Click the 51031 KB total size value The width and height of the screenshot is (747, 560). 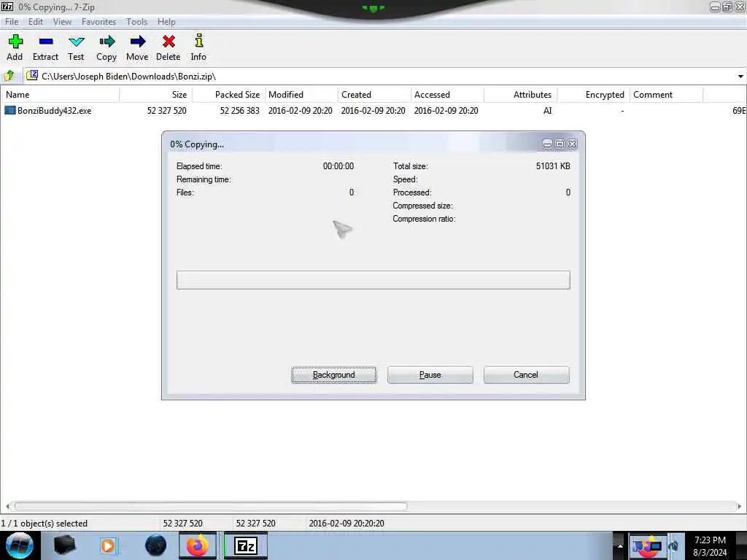tap(553, 166)
